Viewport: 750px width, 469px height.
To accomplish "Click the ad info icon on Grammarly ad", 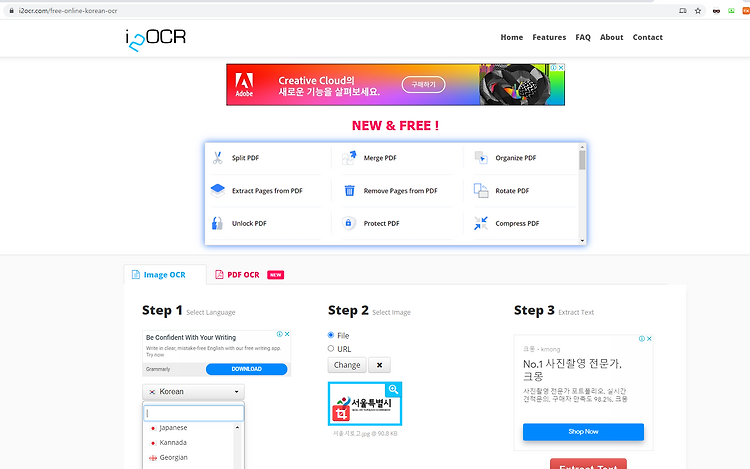I will tap(279, 334).
